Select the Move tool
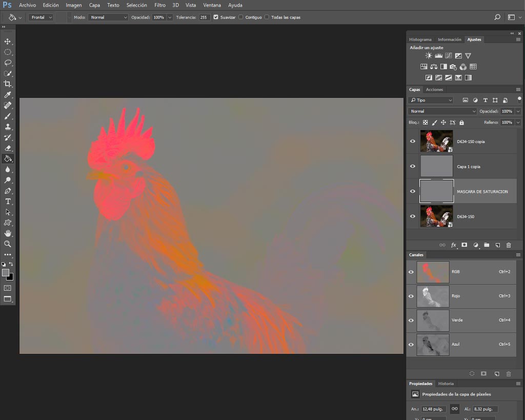 tap(7, 42)
